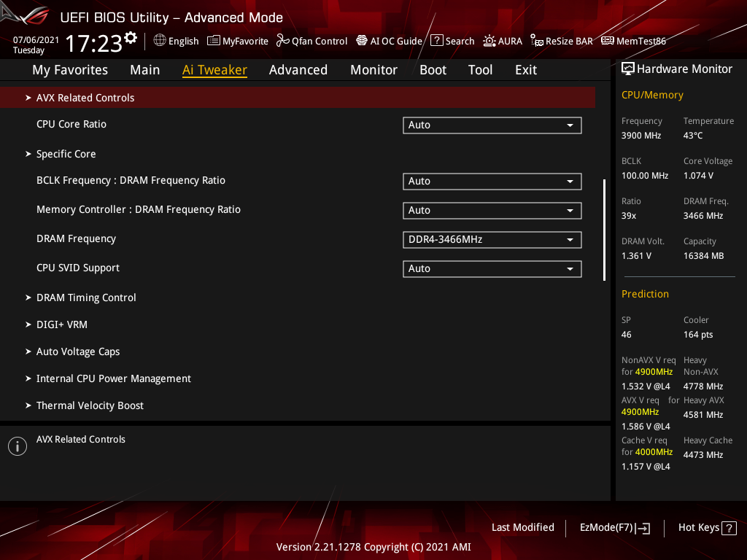Switch to the My Favorites tab
Screen dimensions: 747x560
(70, 70)
